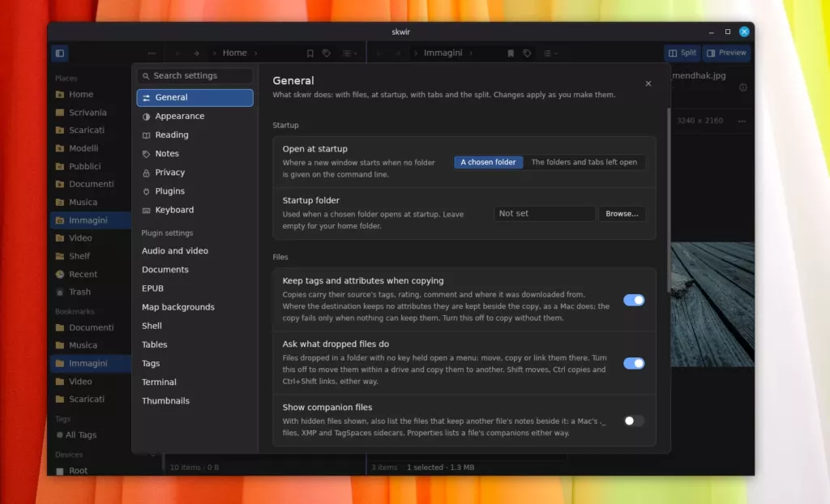This screenshot has height=504, width=830.
Task: Click the tag icon in the Immagini pane toolbar
Action: click(x=527, y=53)
